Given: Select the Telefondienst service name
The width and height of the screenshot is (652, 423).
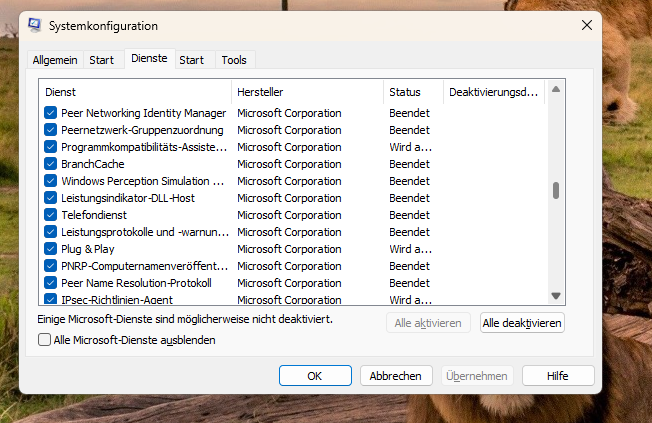Looking at the screenshot, I should pyautogui.click(x=94, y=215).
